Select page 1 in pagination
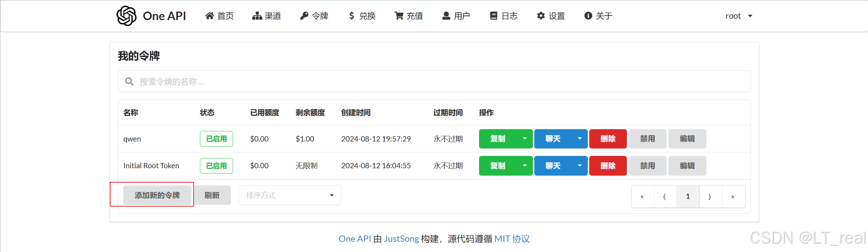868x252 pixels. (x=688, y=196)
